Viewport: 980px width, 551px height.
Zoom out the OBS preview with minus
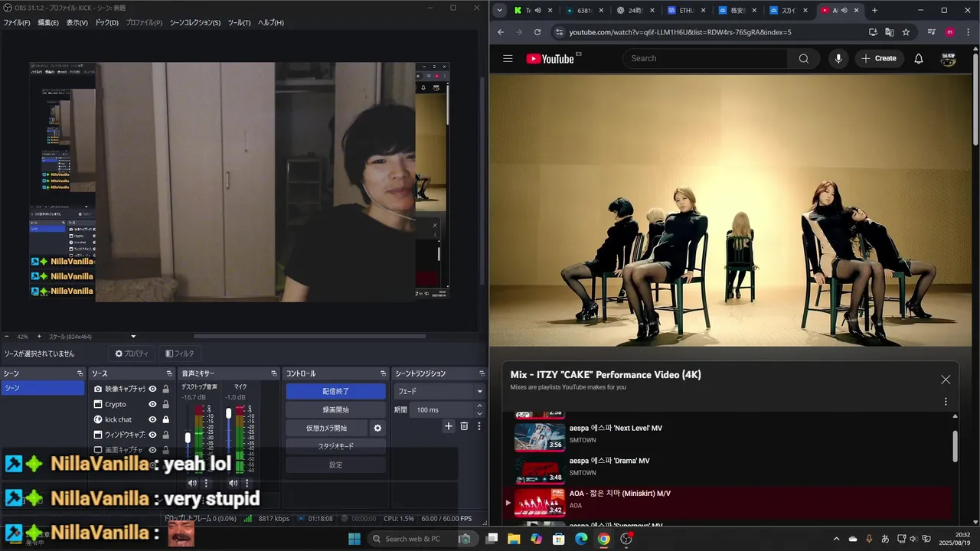7,336
